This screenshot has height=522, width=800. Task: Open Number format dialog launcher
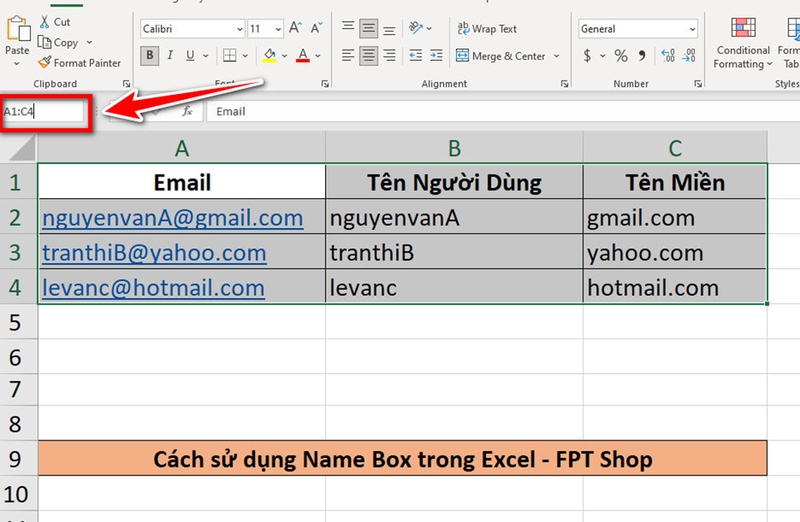(x=698, y=84)
